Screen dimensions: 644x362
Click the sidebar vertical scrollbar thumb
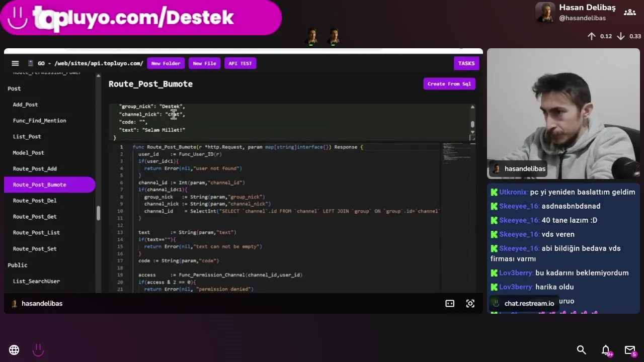(99, 213)
